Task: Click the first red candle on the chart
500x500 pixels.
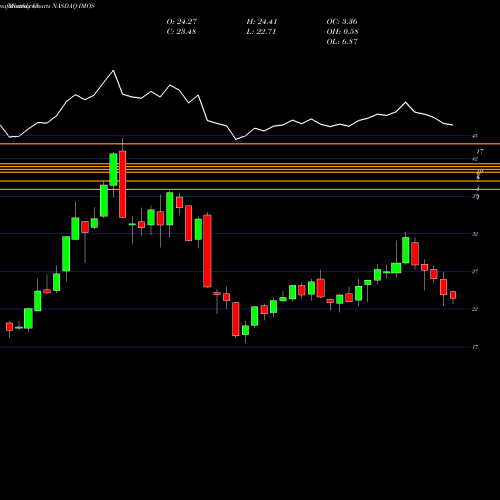Action: (9, 327)
